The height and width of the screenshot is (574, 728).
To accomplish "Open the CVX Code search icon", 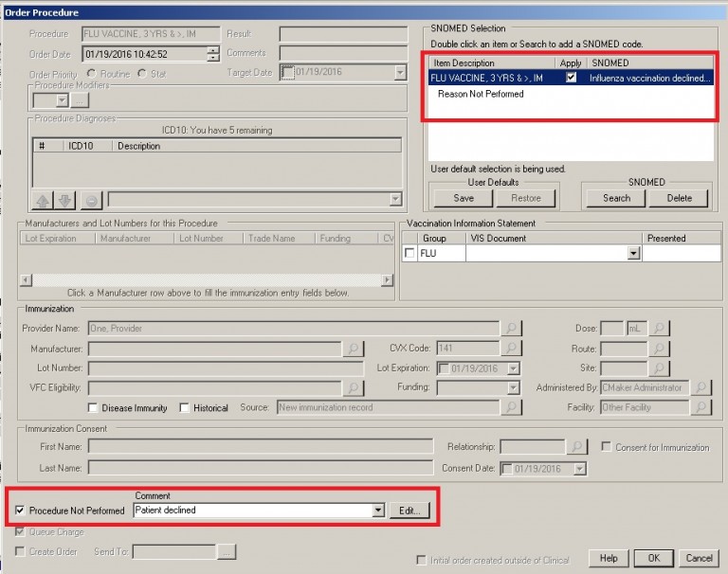I will tap(511, 349).
